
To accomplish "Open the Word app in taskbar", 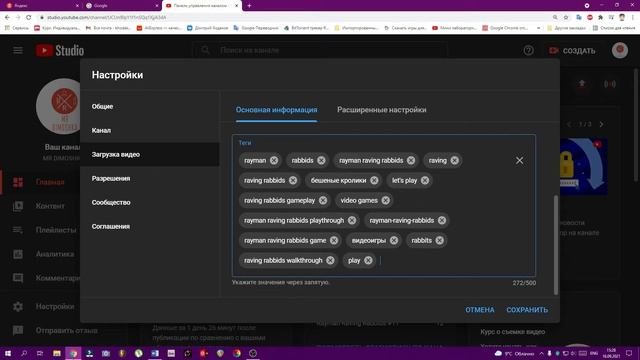I will tap(155, 353).
